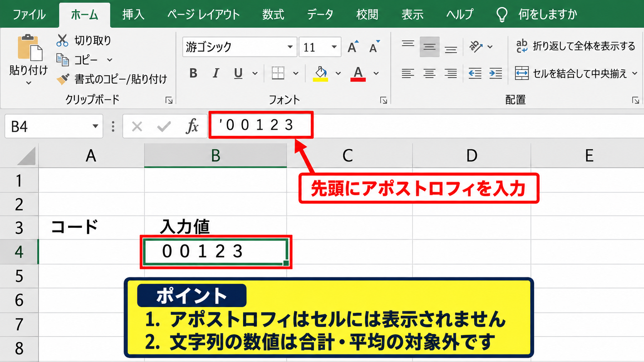Image resolution: width=644 pixels, height=362 pixels.
Task: Open the copy options dropdown arrow
Action: pos(110,60)
